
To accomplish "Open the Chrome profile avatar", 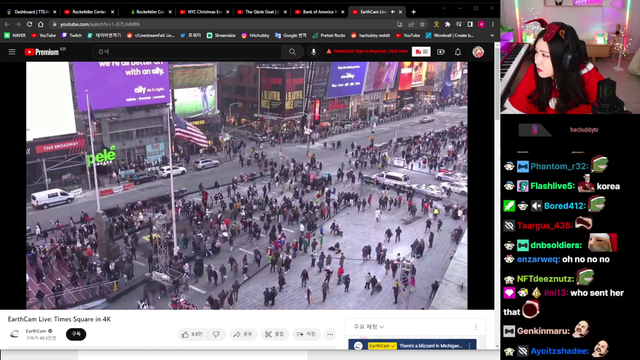I will [482, 24].
